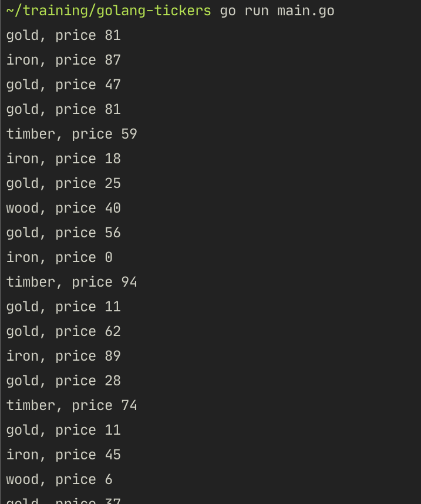Viewport: 421px width, 504px height.
Task: Click the 'timber, price 74' output line
Action: [72, 406]
